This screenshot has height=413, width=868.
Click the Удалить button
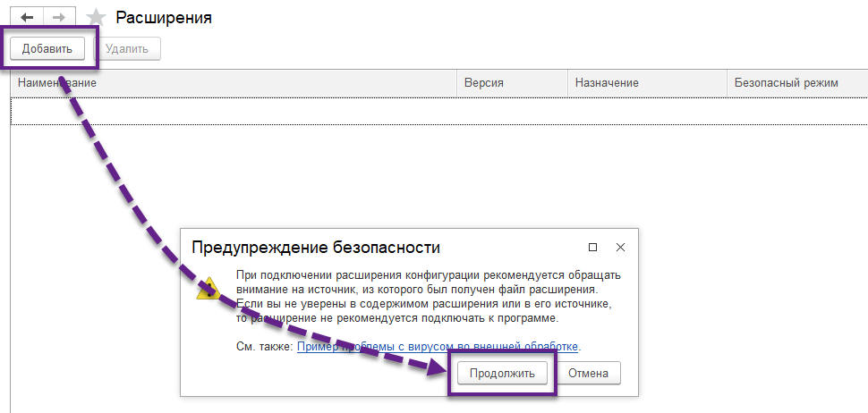127,48
